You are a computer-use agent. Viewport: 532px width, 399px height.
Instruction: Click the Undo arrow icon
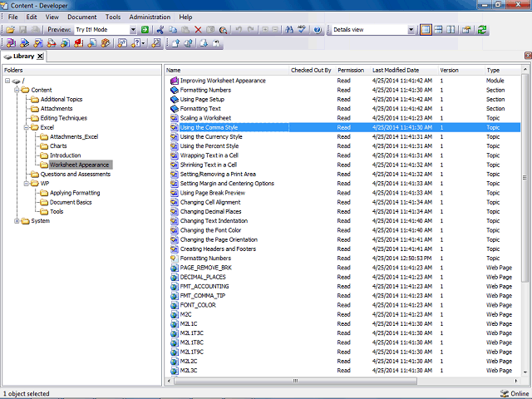(239, 30)
